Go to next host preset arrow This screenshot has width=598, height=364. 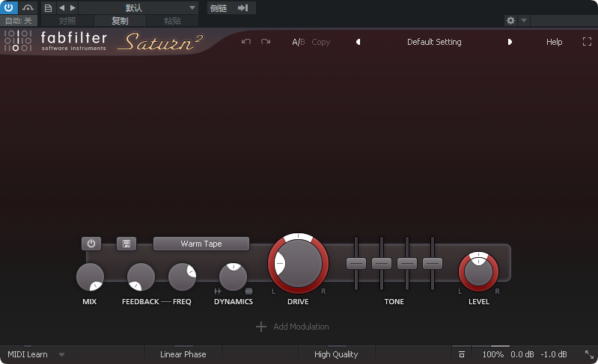point(73,7)
